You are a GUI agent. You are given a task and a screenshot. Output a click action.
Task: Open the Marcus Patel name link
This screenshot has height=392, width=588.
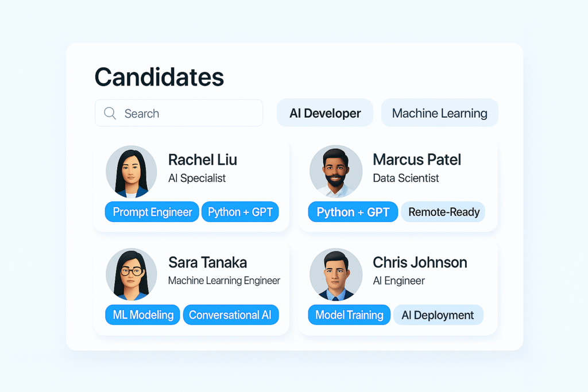point(417,160)
